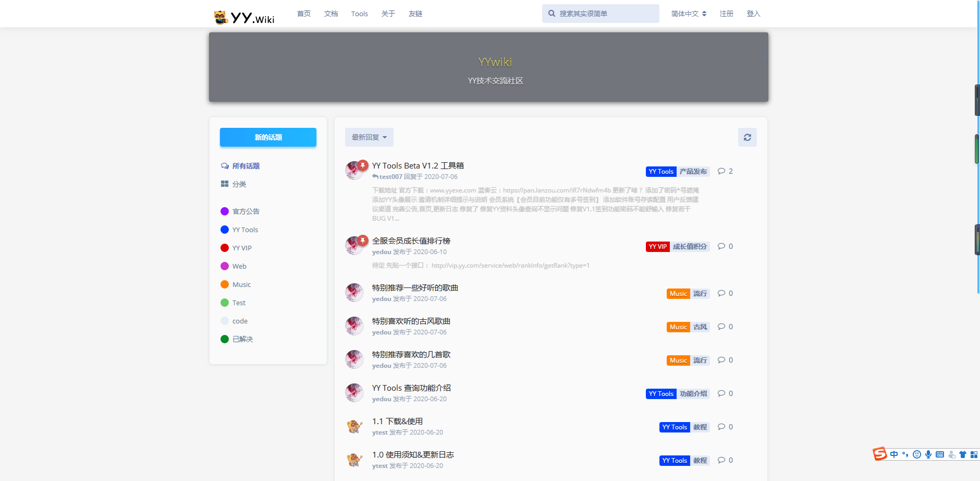This screenshot has width=980, height=481.
Task: Open the soft keyboard icon in IME bar
Action: point(940,454)
